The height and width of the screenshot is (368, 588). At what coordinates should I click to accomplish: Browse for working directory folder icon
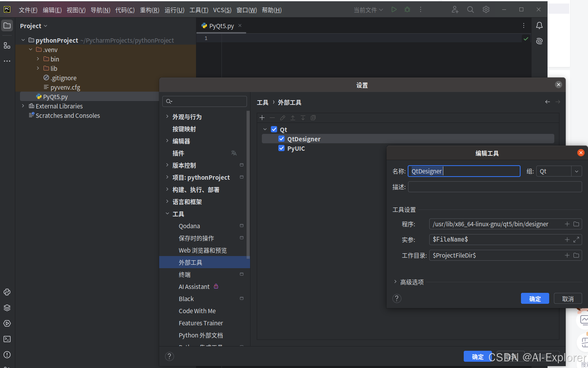tap(576, 255)
